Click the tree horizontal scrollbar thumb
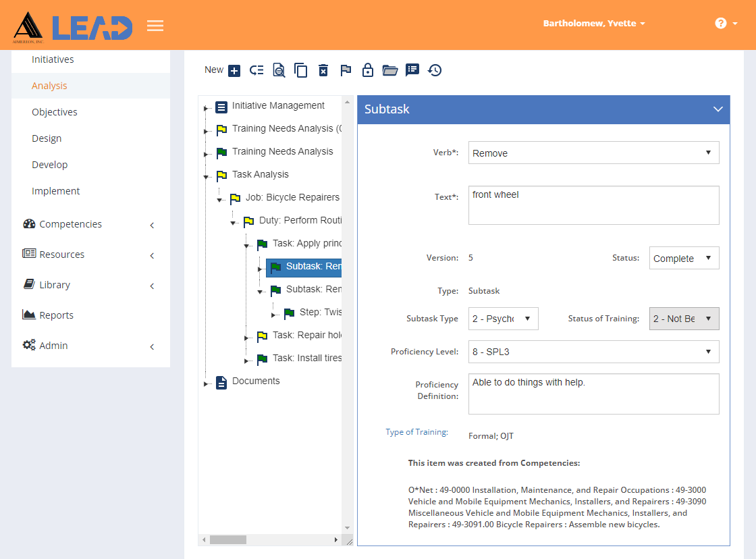 pyautogui.click(x=228, y=539)
